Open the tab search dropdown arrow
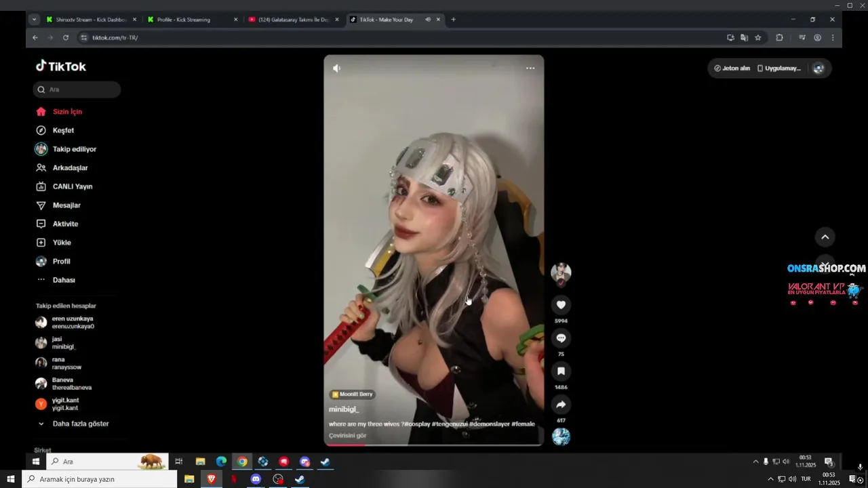868x488 pixels. pos(34,20)
